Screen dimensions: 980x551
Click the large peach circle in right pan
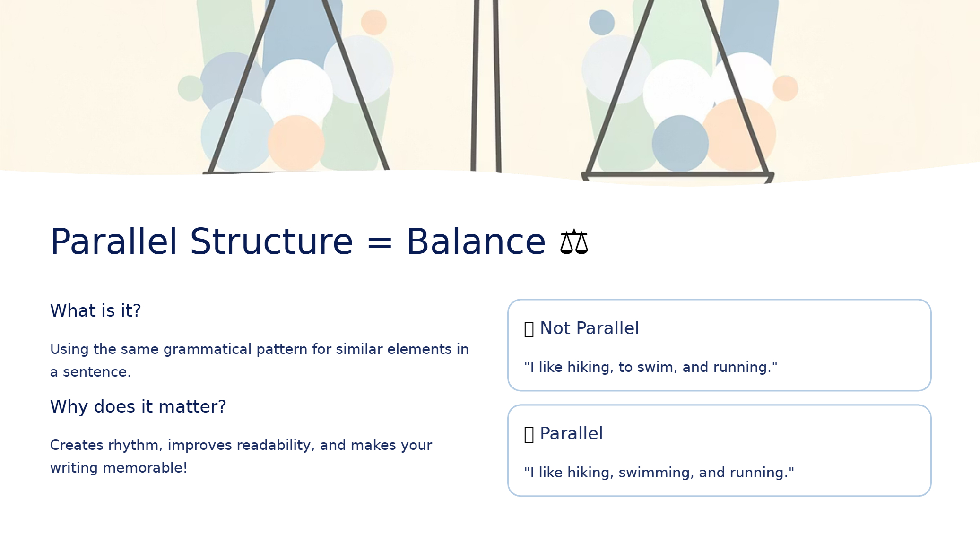pyautogui.click(x=739, y=135)
